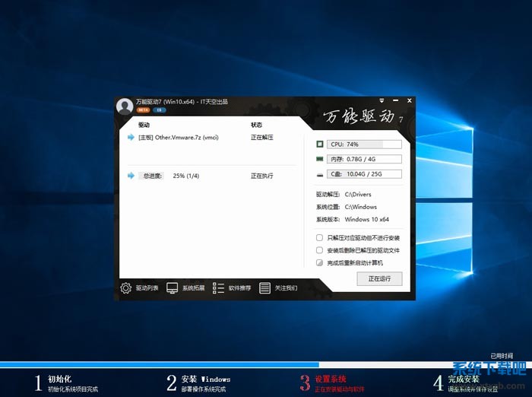Click the 关注我们 document icon
532x397 pixels.
(x=265, y=288)
